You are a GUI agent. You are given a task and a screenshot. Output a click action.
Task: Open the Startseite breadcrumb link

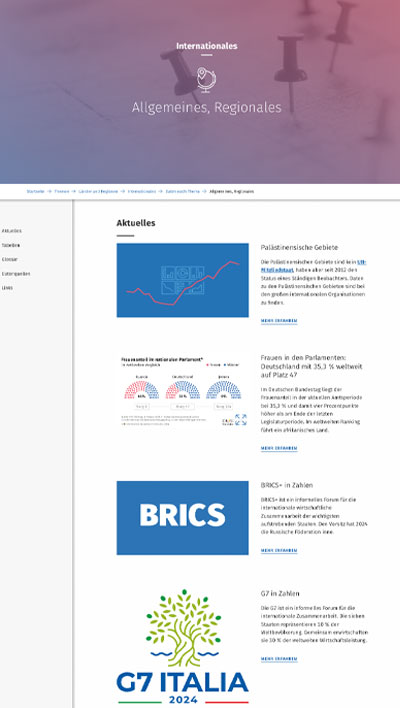pyautogui.click(x=36, y=191)
